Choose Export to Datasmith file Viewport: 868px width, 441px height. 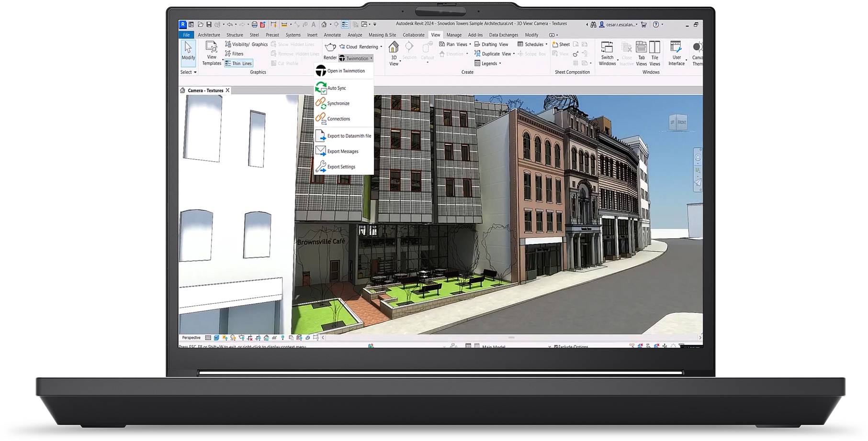(x=349, y=136)
